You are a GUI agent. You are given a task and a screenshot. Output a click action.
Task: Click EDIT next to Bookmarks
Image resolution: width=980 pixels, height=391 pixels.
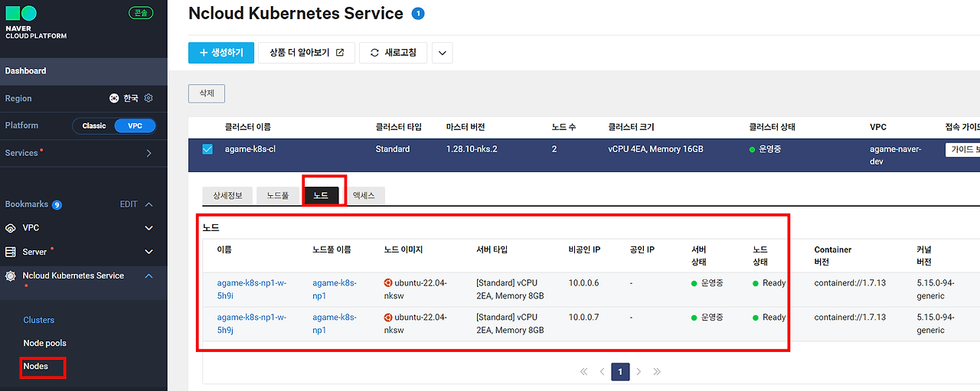[129, 205]
